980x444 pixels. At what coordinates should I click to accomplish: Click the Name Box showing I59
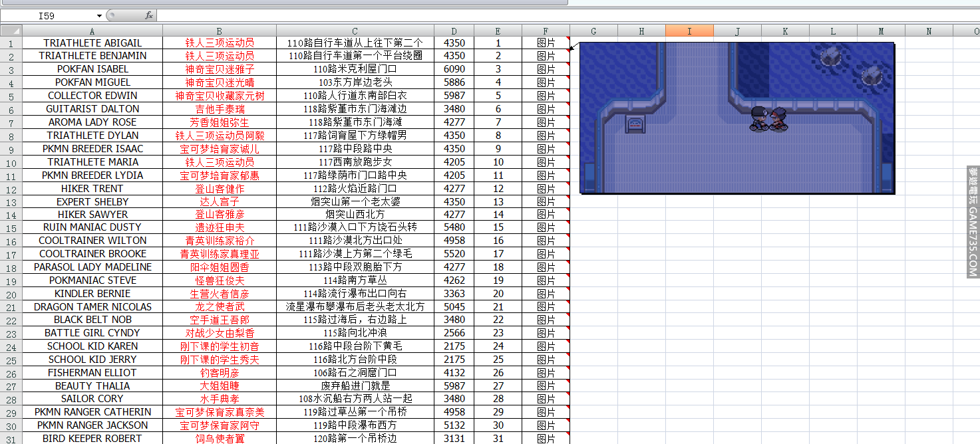pyautogui.click(x=48, y=16)
